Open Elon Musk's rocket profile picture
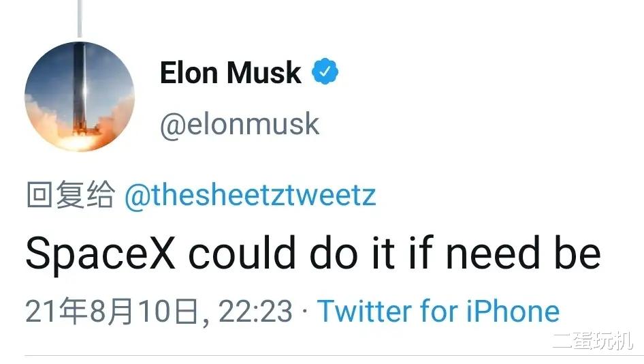This screenshot has width=644, height=364. (x=80, y=96)
